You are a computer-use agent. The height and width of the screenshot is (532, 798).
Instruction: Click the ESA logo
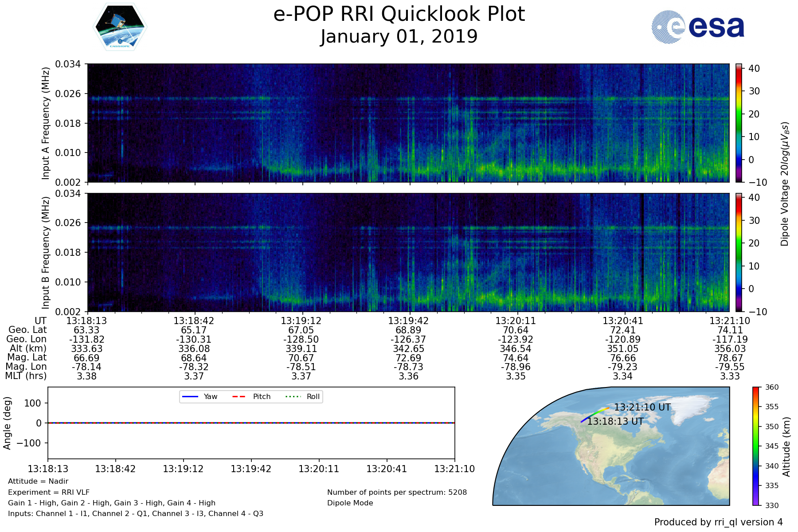point(698,27)
